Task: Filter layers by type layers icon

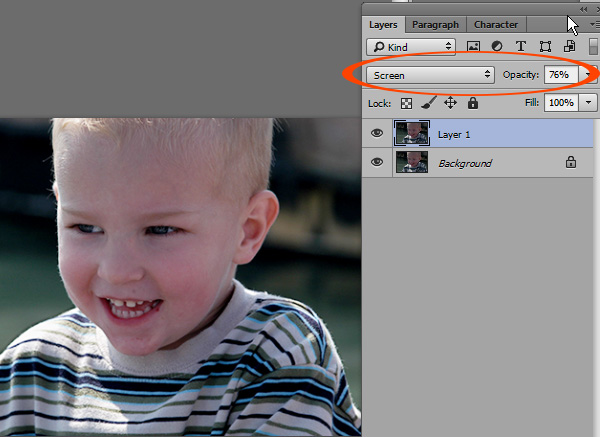Action: (x=521, y=47)
